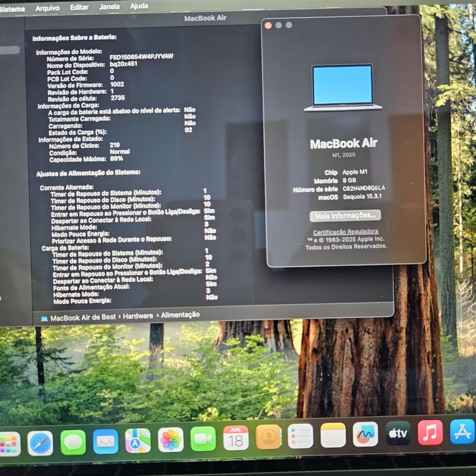Image resolution: width=476 pixels, height=476 pixels.
Task: Open Contacts from the Dock
Action: click(x=268, y=436)
